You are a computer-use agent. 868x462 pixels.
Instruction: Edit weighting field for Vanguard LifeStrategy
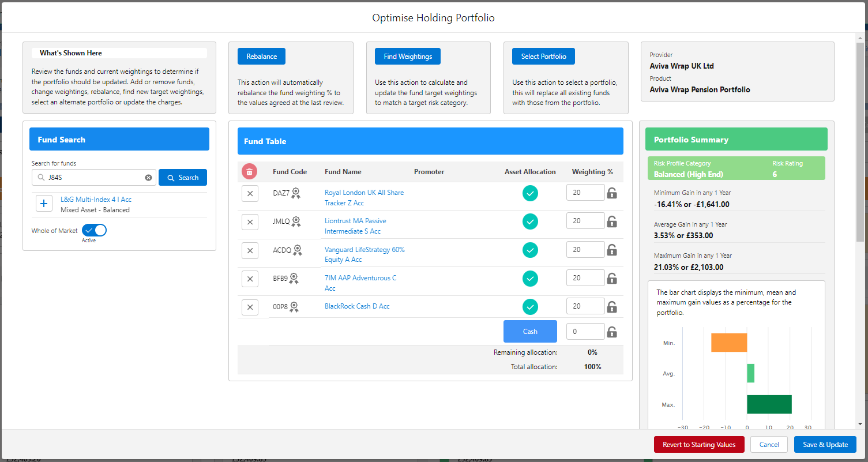click(x=585, y=250)
